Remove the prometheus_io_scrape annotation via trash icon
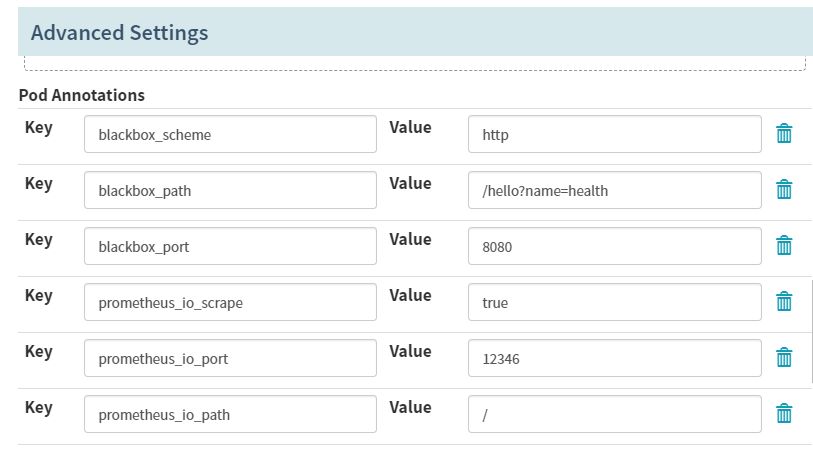The image size is (813, 453). pyautogui.click(x=784, y=302)
